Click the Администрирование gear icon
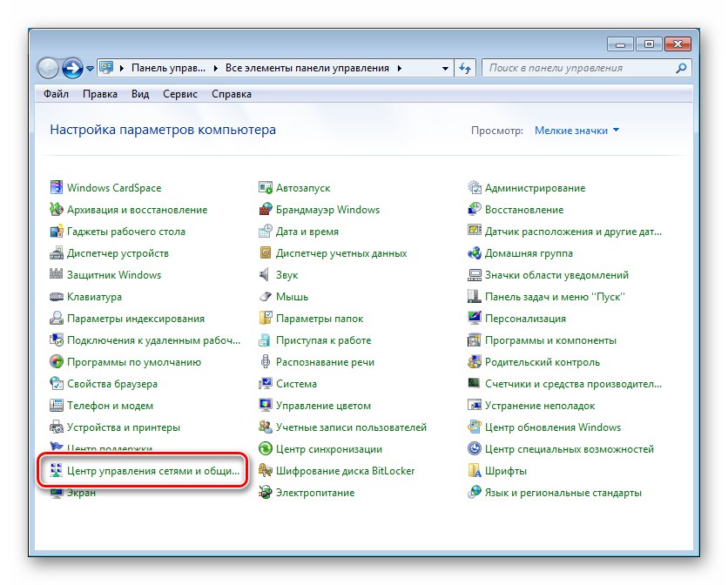Viewport: 728px width, 585px height. click(475, 187)
